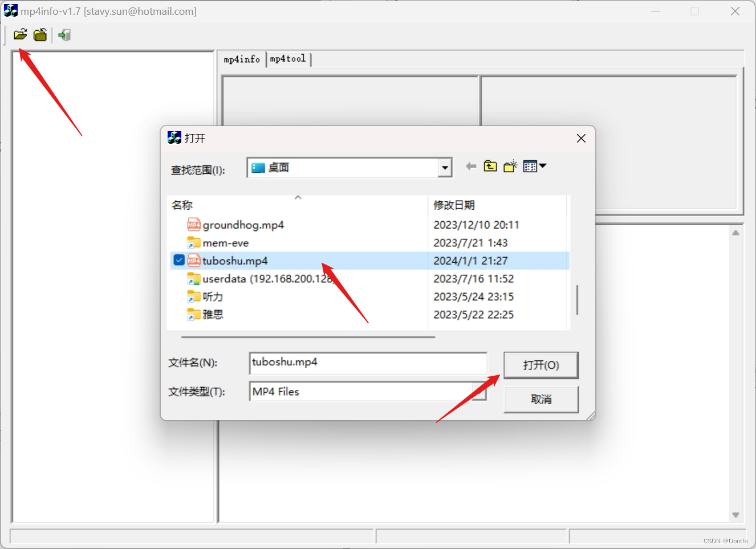This screenshot has height=549, width=756.
Task: Open the 查找范围 location dropdown
Action: (x=445, y=167)
